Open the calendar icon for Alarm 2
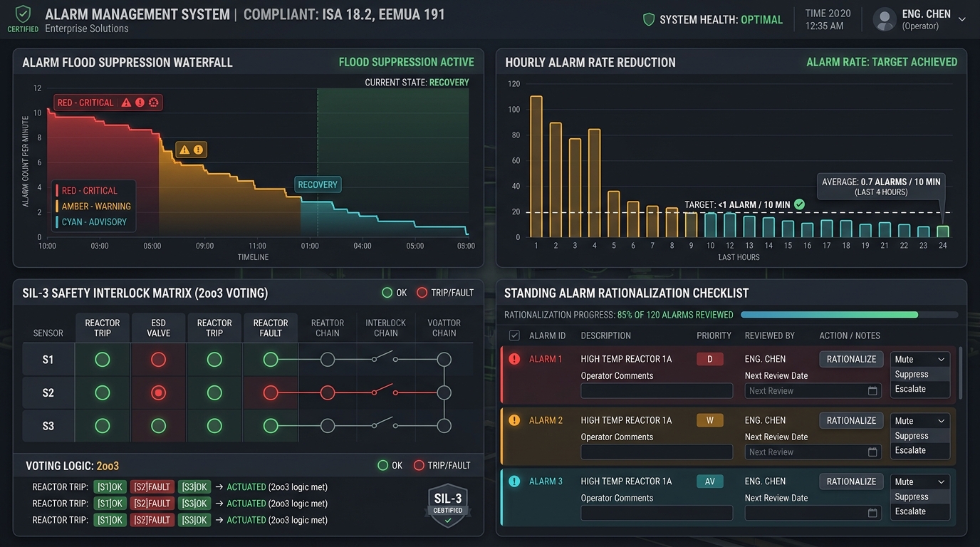This screenshot has height=547, width=980. point(872,452)
